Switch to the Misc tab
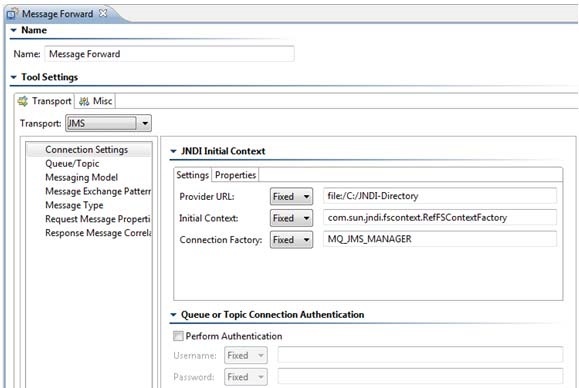 pyautogui.click(x=96, y=101)
